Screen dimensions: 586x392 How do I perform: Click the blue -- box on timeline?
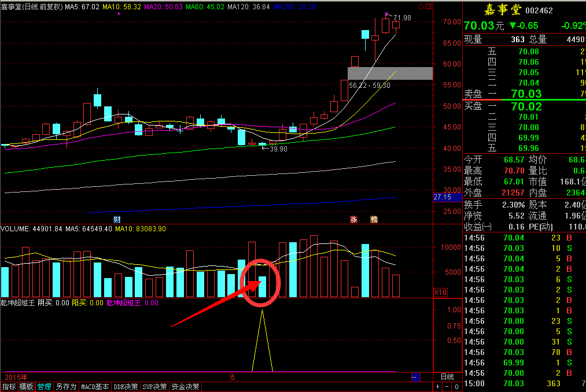click(415, 377)
